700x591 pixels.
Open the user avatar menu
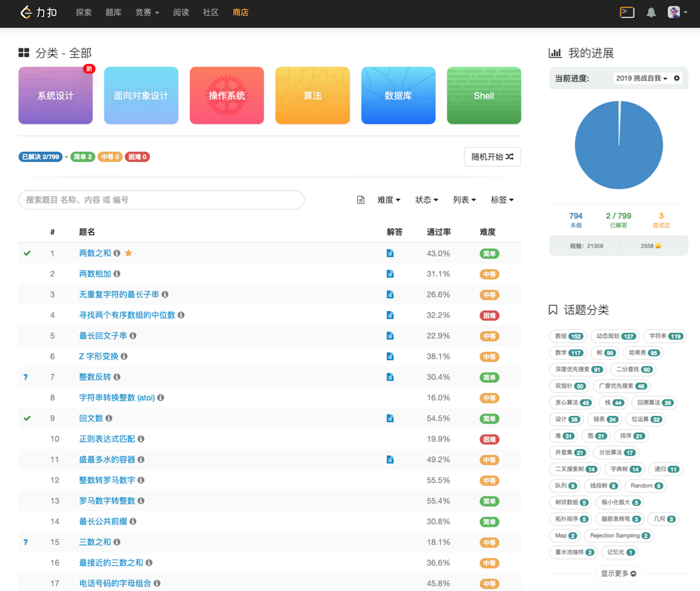coord(678,12)
